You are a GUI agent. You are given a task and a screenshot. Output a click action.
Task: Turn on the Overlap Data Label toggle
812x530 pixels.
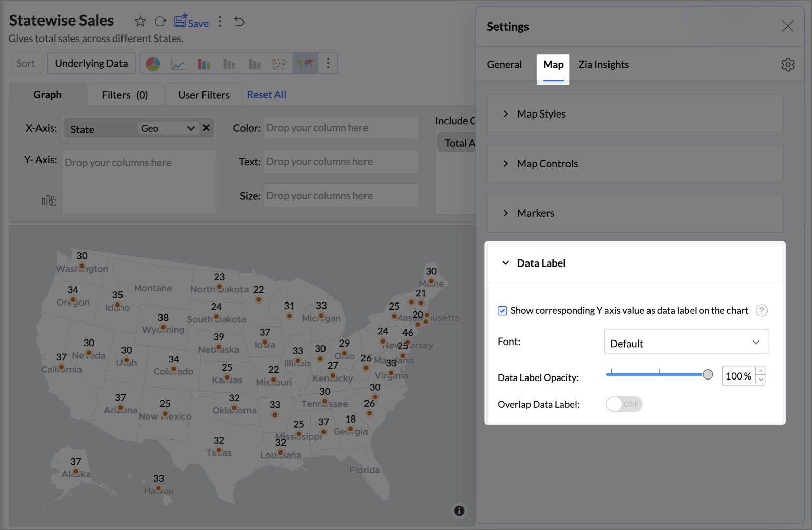pos(624,404)
